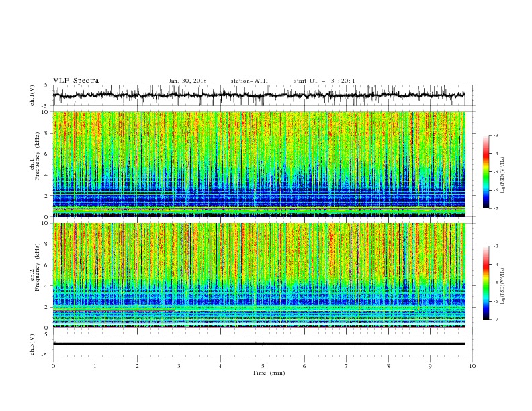Screen dimensions: 532x411
Task: Click the "ch.3(V)" axis label
Action: pos(32,345)
